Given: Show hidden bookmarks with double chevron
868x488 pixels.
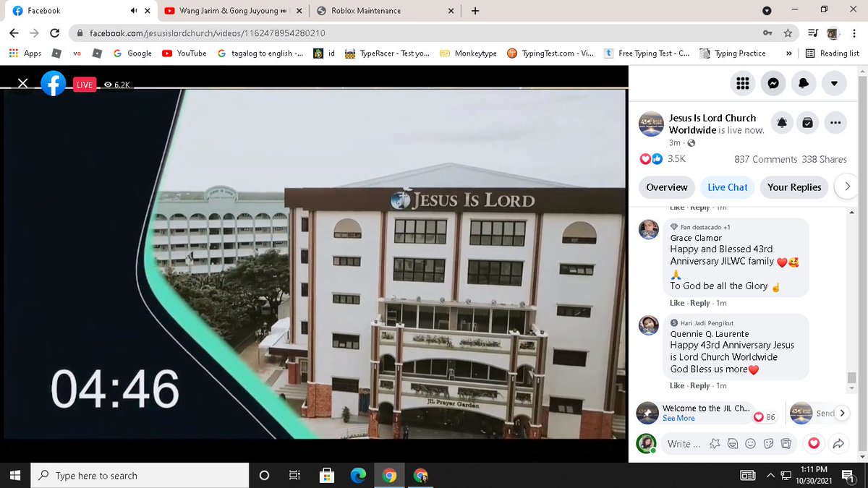Looking at the screenshot, I should point(788,53).
